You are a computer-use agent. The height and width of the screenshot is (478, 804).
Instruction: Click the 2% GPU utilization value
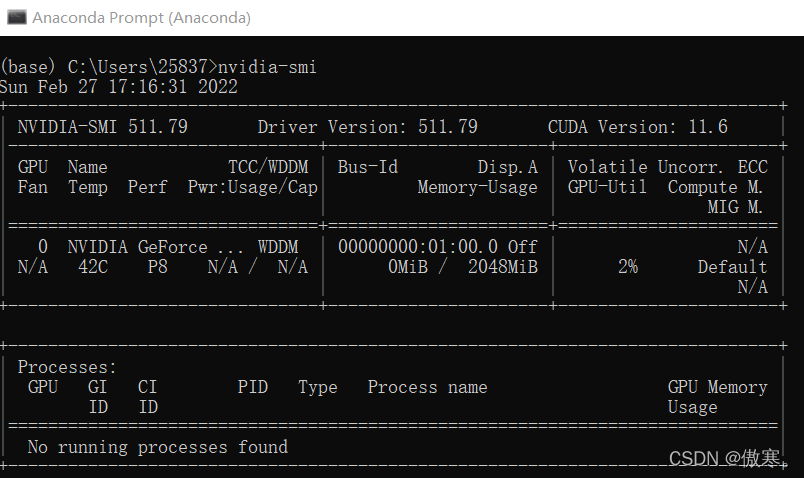(x=628, y=267)
